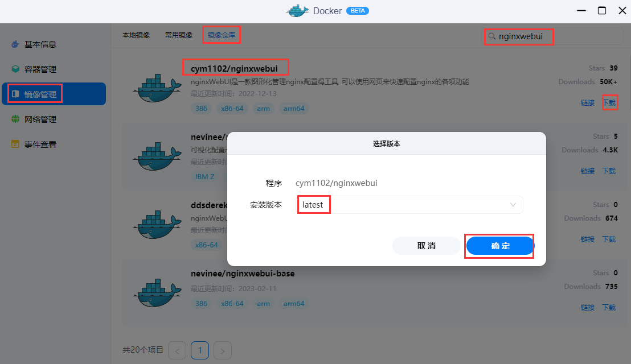Click the nginxwebui search field
The image size is (631, 364).
pyautogui.click(x=554, y=36)
